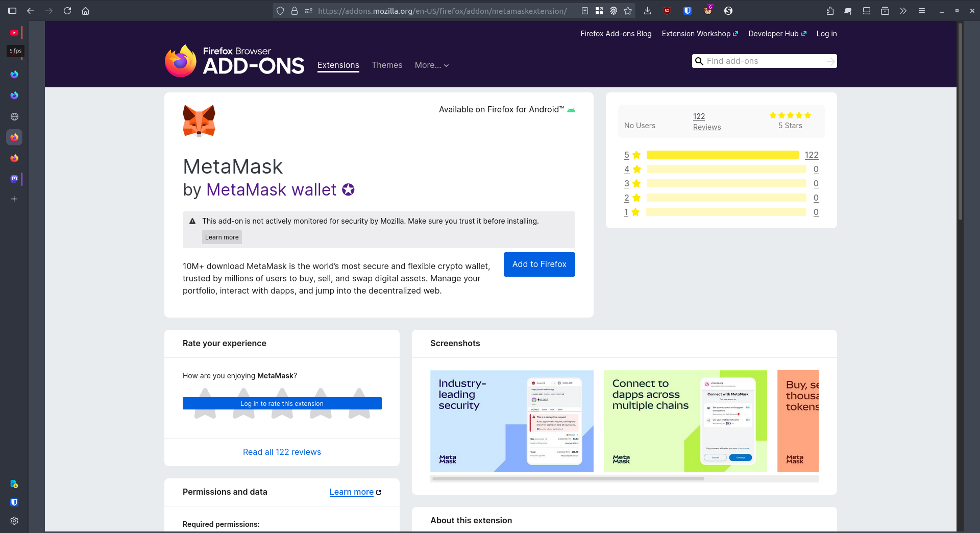Screen dimensions: 980x533
Task: Open the Developer Hub link
Action: [777, 34]
